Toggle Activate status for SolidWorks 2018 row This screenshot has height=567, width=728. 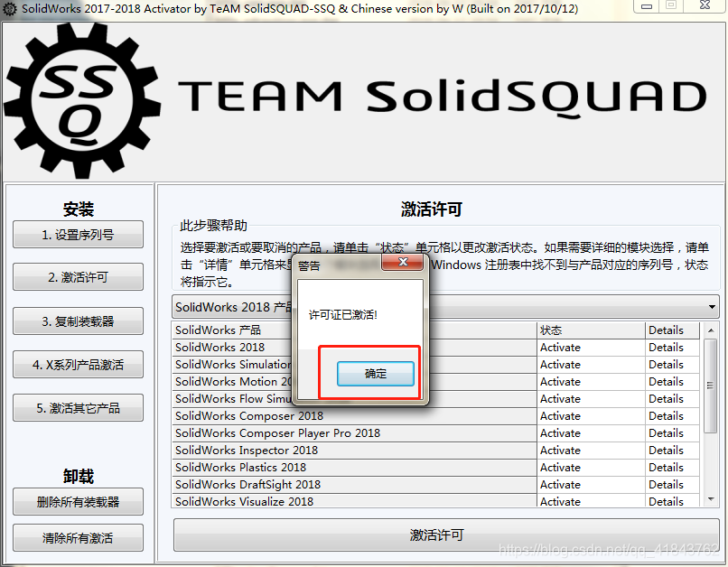[x=591, y=348]
